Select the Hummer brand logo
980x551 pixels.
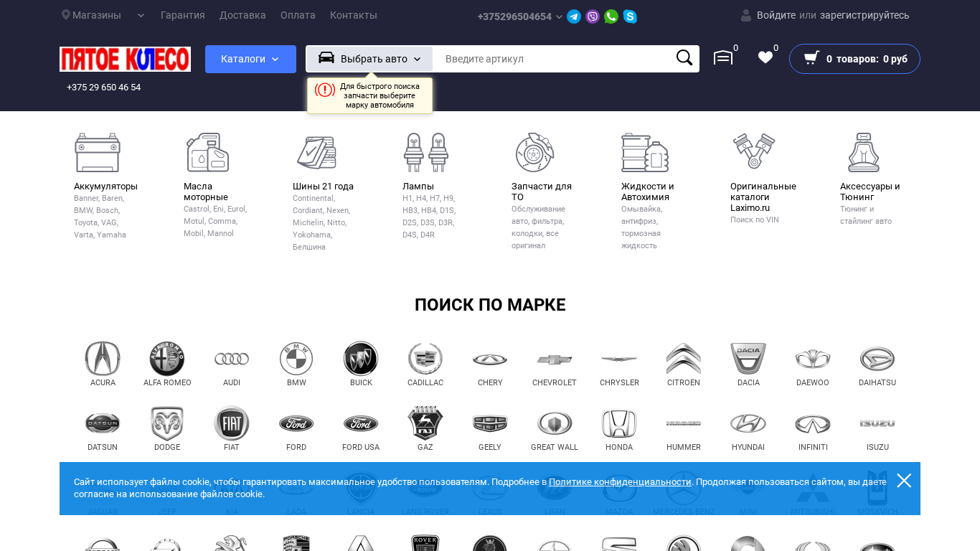coord(684,423)
